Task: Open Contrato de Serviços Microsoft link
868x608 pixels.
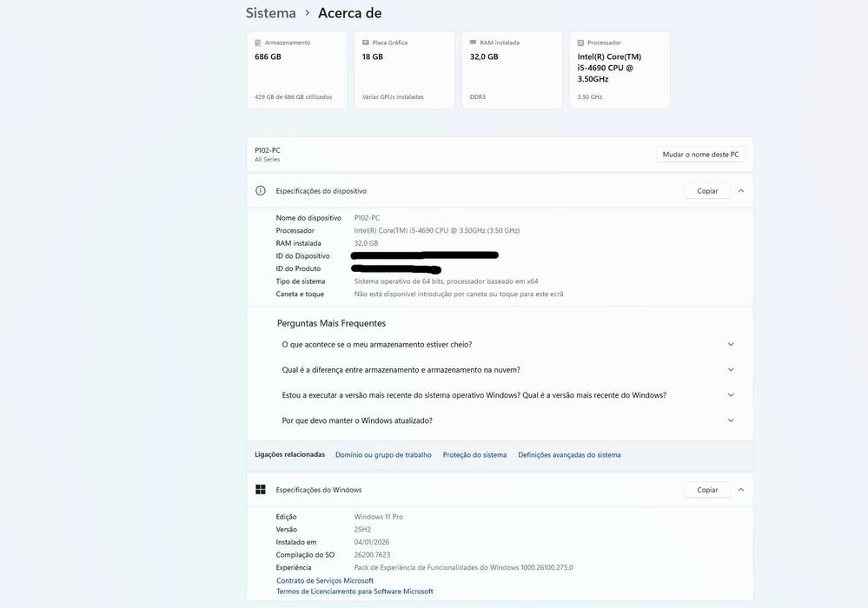Action: 325,580
